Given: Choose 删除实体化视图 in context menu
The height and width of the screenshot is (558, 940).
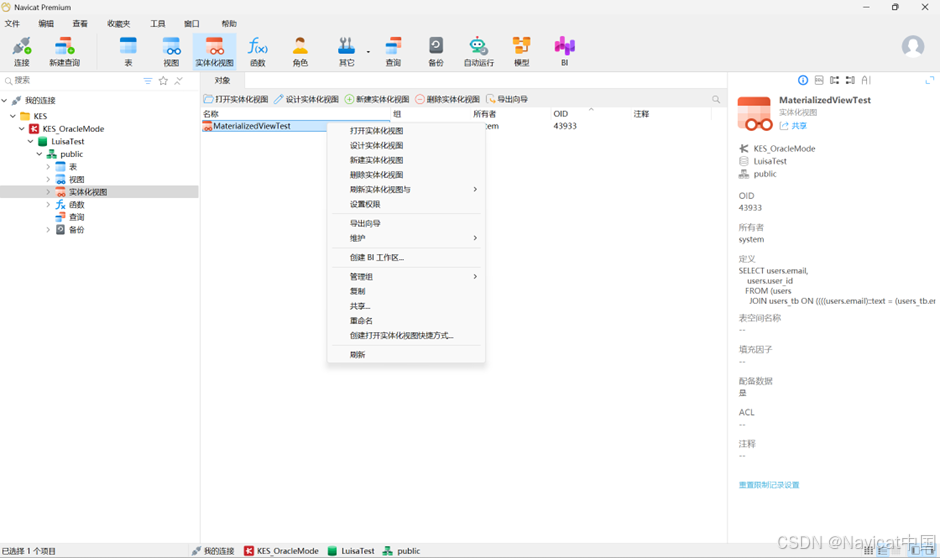Looking at the screenshot, I should (406, 175).
